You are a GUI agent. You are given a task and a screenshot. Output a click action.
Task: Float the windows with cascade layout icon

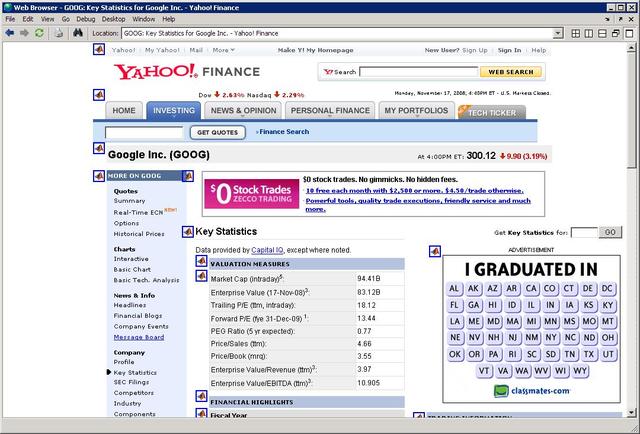click(616, 33)
